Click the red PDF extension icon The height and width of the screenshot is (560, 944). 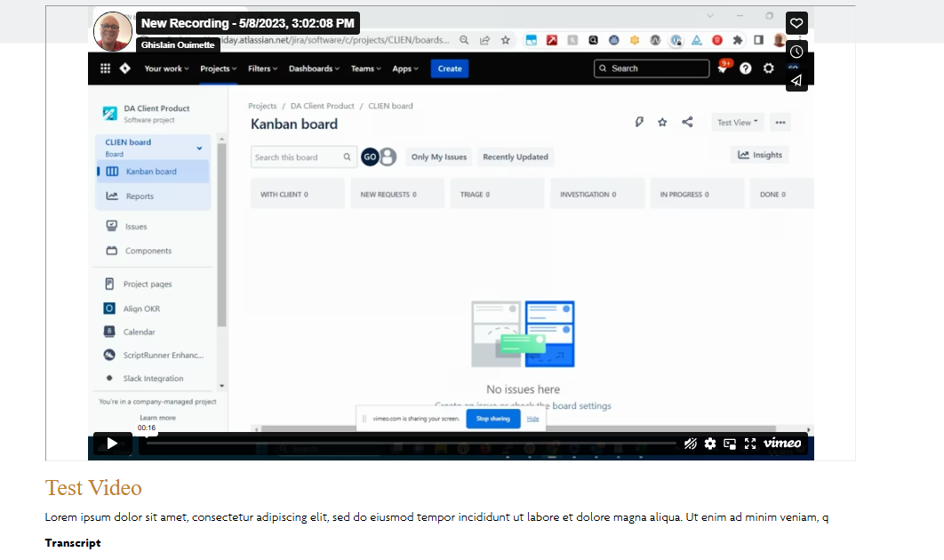551,40
